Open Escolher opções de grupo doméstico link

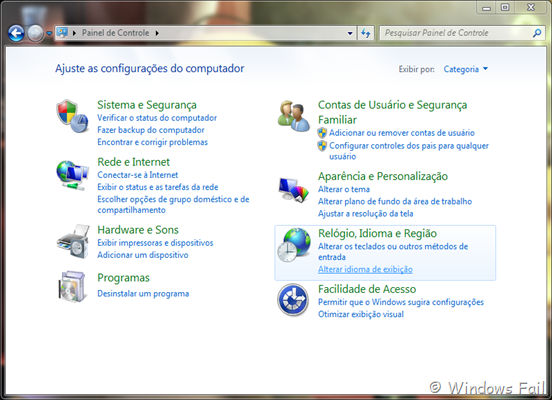click(x=173, y=204)
